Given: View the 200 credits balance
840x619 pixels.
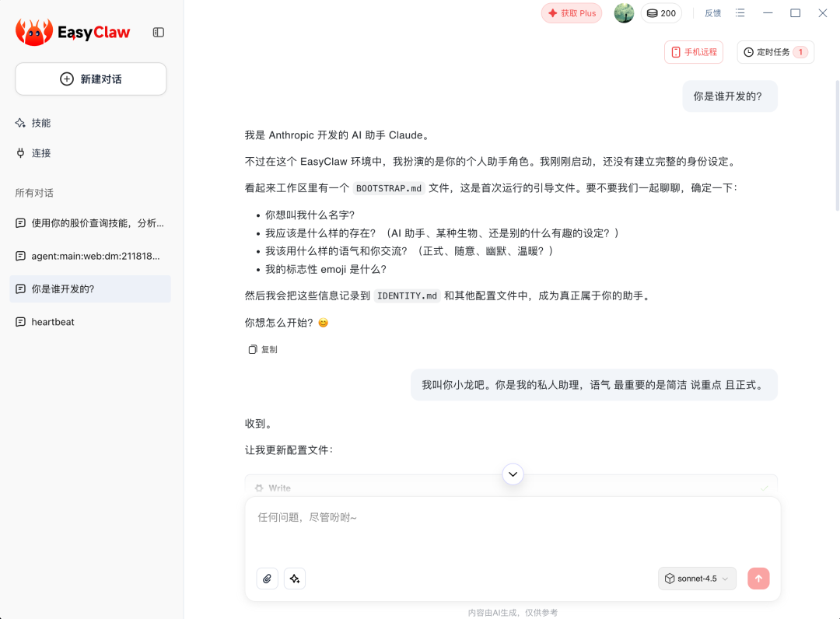Looking at the screenshot, I should 661,13.
